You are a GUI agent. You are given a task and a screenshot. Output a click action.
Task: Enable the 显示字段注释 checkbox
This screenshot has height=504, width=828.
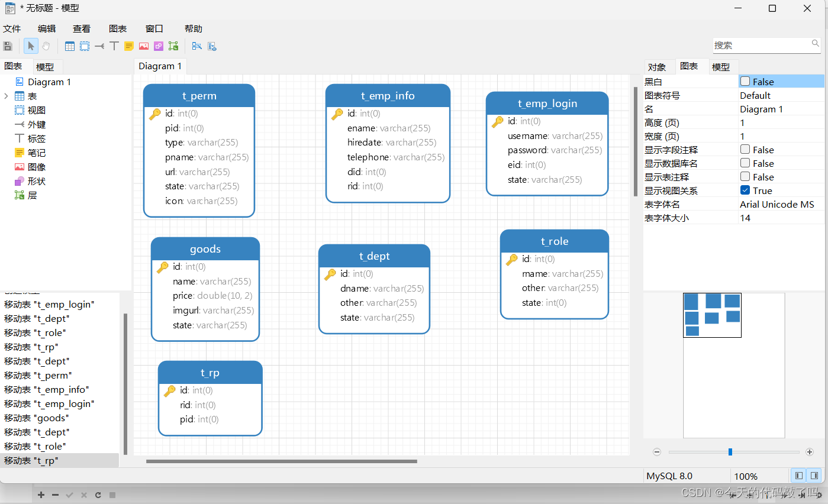pyautogui.click(x=745, y=150)
